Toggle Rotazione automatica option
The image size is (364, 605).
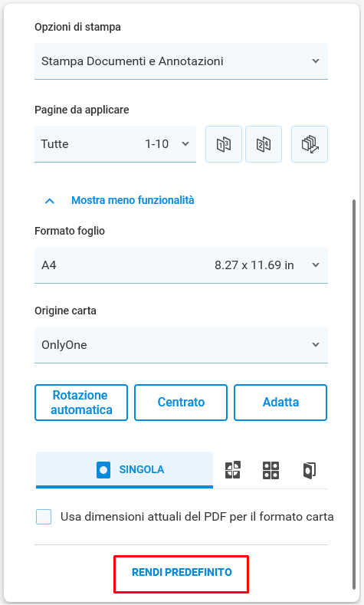point(81,403)
